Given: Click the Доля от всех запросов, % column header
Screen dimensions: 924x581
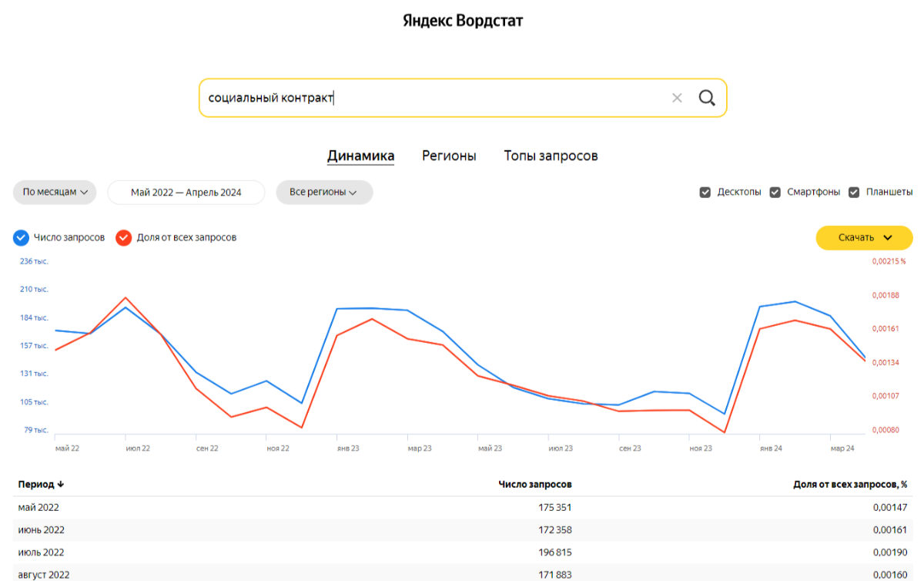Looking at the screenshot, I should click(850, 485).
